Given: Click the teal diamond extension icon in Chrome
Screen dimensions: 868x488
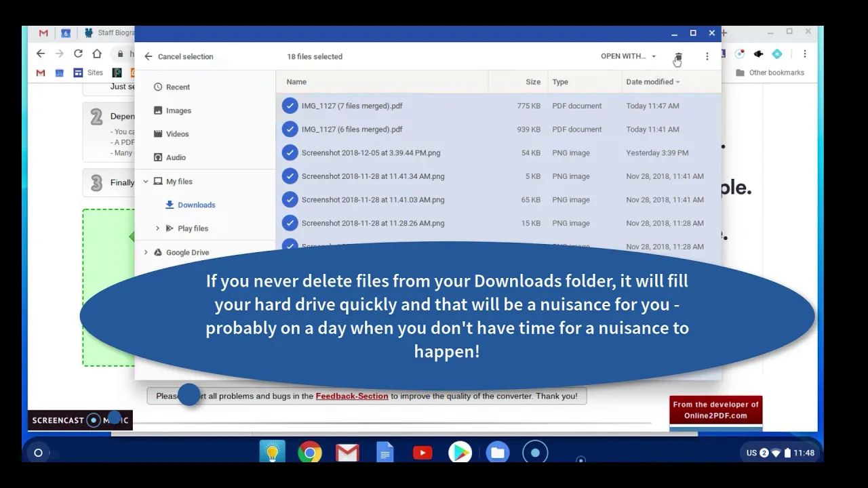Looking at the screenshot, I should [x=777, y=54].
